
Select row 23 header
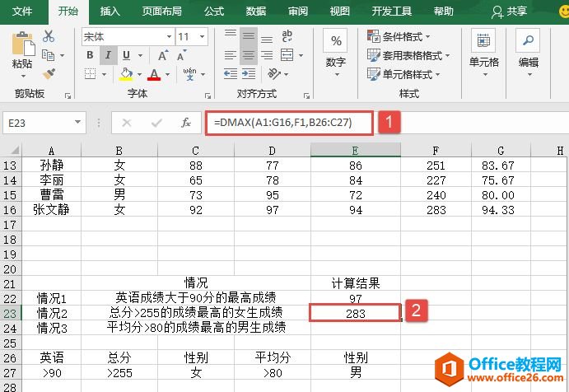(x=10, y=313)
